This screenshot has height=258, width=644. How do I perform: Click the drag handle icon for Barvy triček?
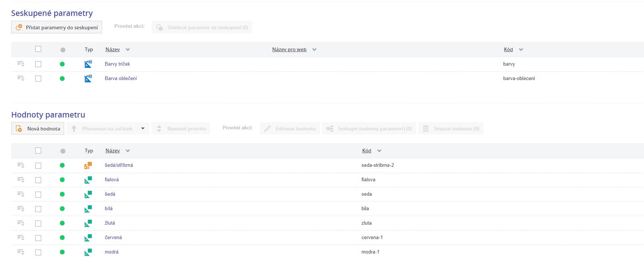tap(21, 64)
